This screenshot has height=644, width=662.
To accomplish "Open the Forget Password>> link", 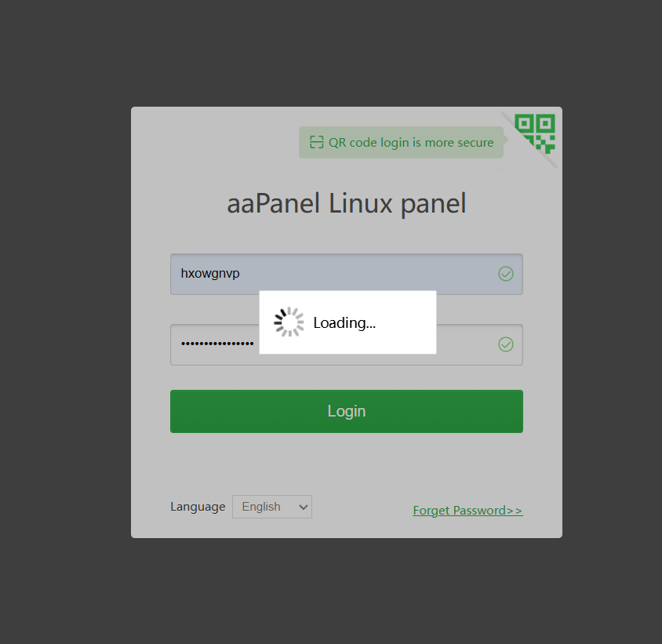I will (467, 511).
